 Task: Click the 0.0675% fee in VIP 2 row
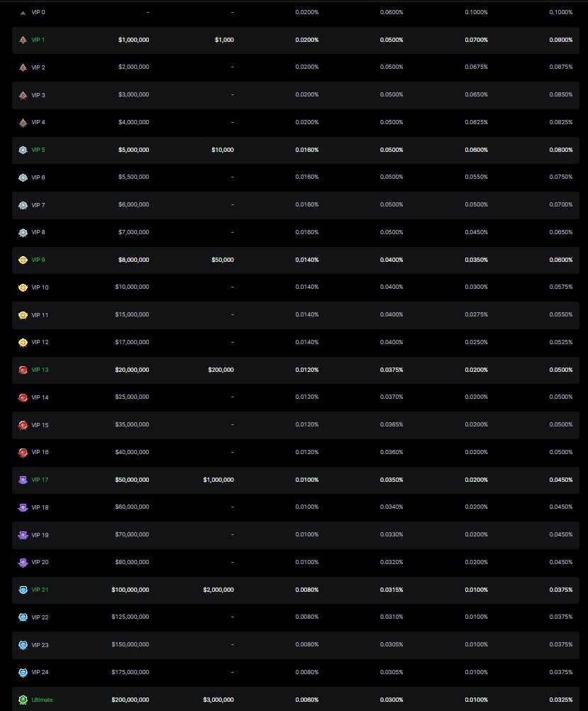[477, 67]
